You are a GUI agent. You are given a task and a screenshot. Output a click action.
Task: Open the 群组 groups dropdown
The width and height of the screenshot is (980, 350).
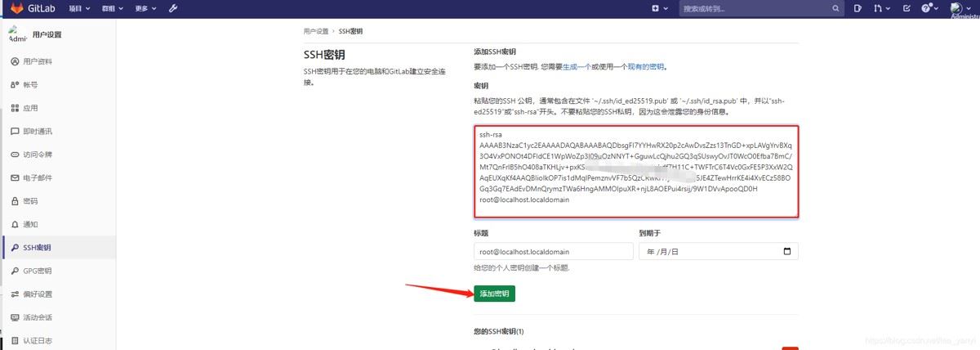coord(113,8)
